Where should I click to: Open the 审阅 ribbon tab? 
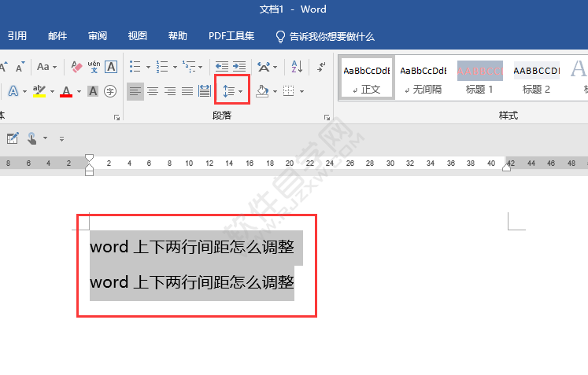(98, 36)
